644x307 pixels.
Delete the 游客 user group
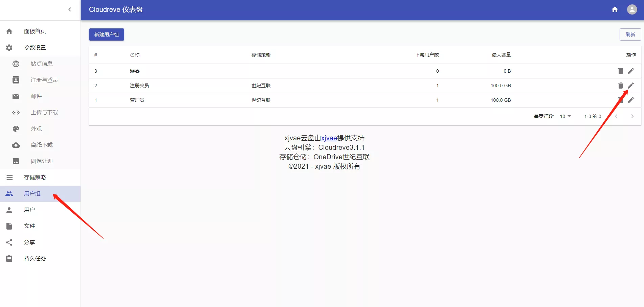click(620, 71)
